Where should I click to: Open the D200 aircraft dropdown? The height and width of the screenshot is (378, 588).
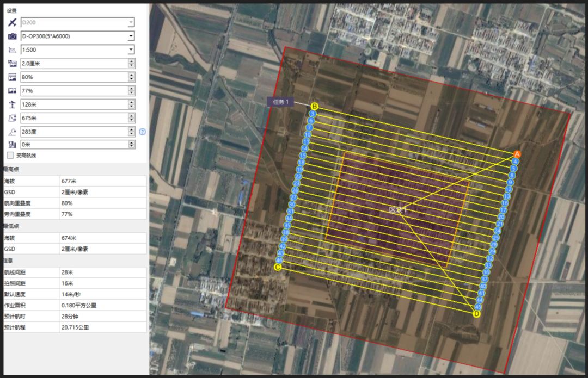(x=131, y=22)
